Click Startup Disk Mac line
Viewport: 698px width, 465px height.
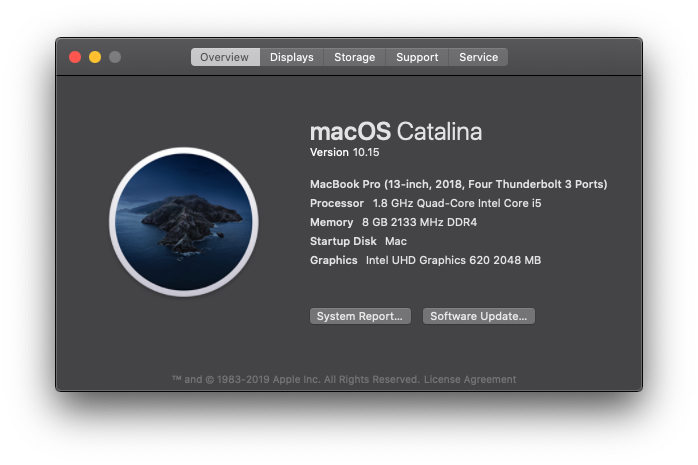point(358,241)
